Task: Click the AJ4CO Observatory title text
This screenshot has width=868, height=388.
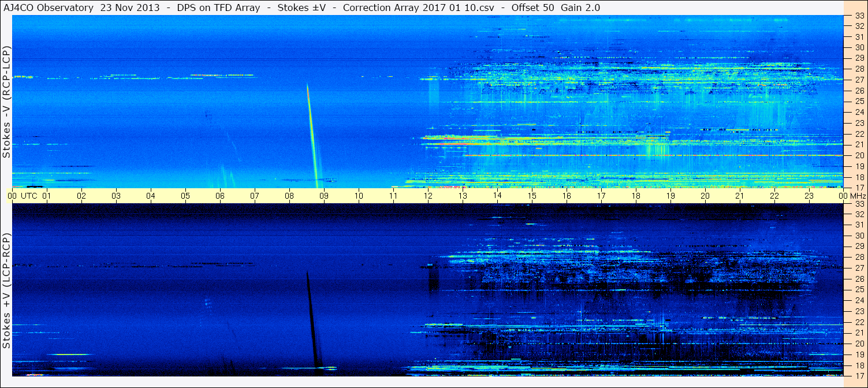Action: [49, 8]
